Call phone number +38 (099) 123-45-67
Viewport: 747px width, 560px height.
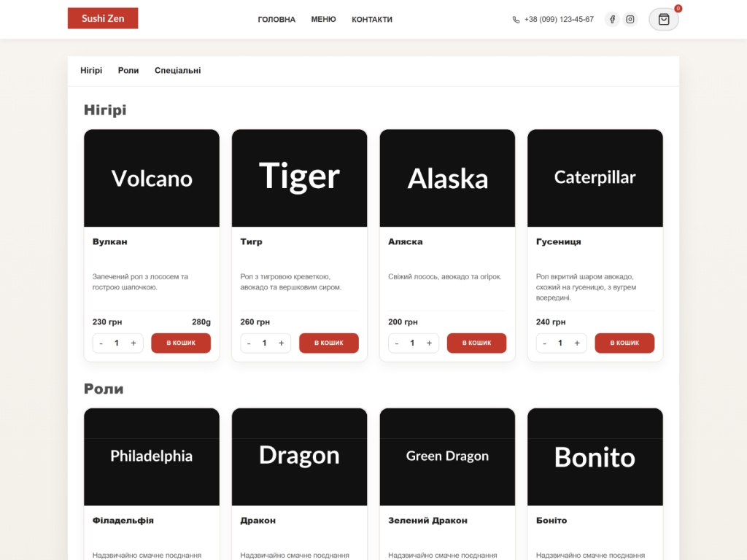coord(559,20)
